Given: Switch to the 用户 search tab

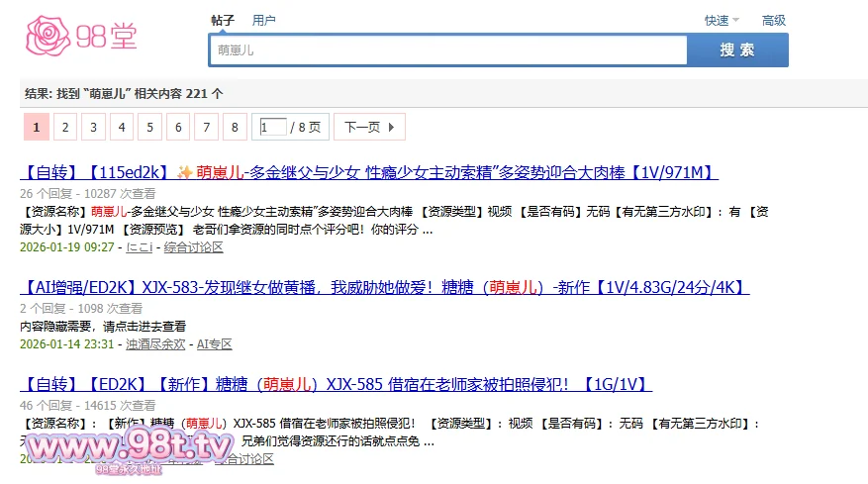Looking at the screenshot, I should [264, 20].
